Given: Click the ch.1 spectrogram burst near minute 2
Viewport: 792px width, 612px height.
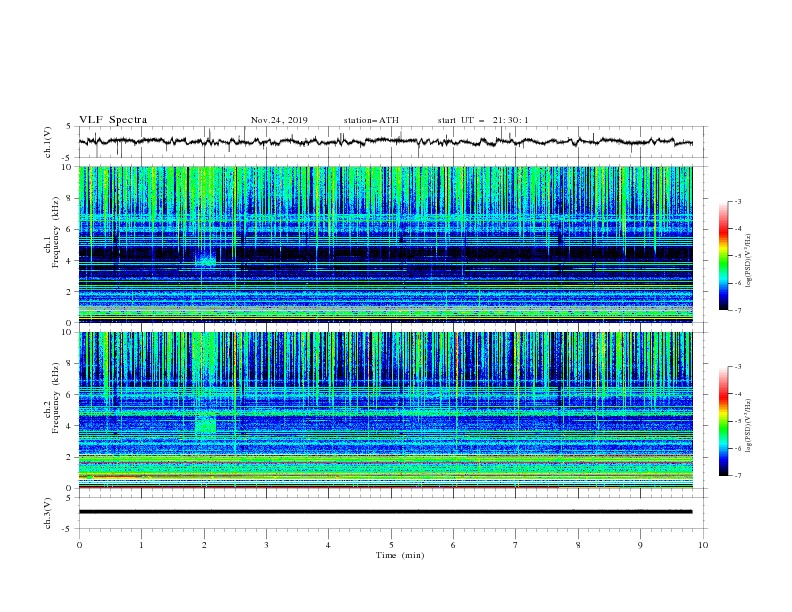Looking at the screenshot, I should (x=206, y=260).
